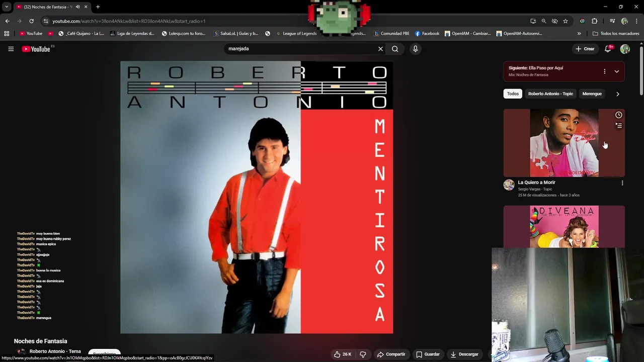The height and width of the screenshot is (362, 644).
Task: Click the video player album art
Action: [257, 197]
